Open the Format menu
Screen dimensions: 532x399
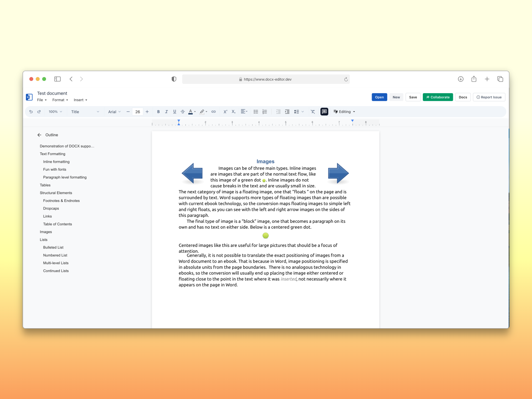click(60, 100)
